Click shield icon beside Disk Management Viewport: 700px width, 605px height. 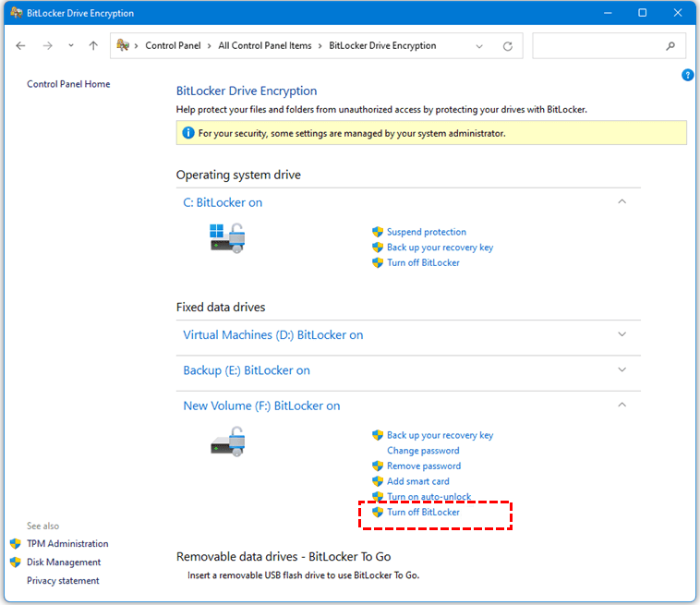coord(15,562)
